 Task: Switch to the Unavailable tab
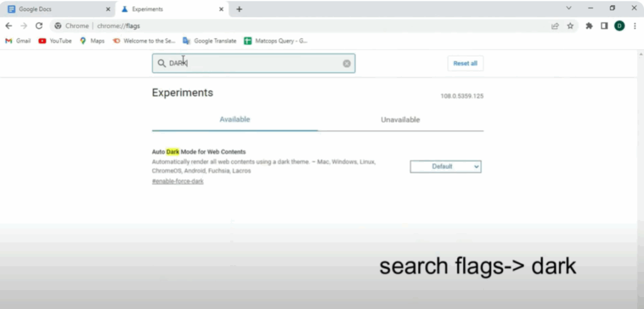[x=400, y=120]
